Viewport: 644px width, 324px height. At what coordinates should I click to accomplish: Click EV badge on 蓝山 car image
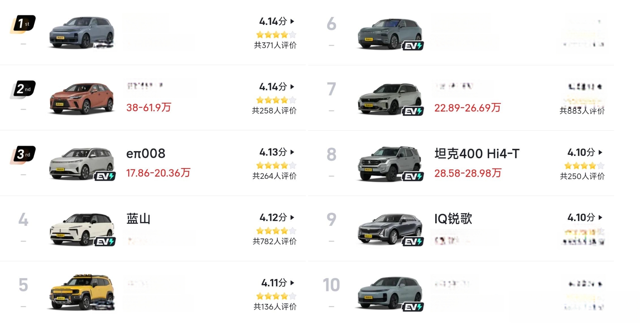pos(105,242)
